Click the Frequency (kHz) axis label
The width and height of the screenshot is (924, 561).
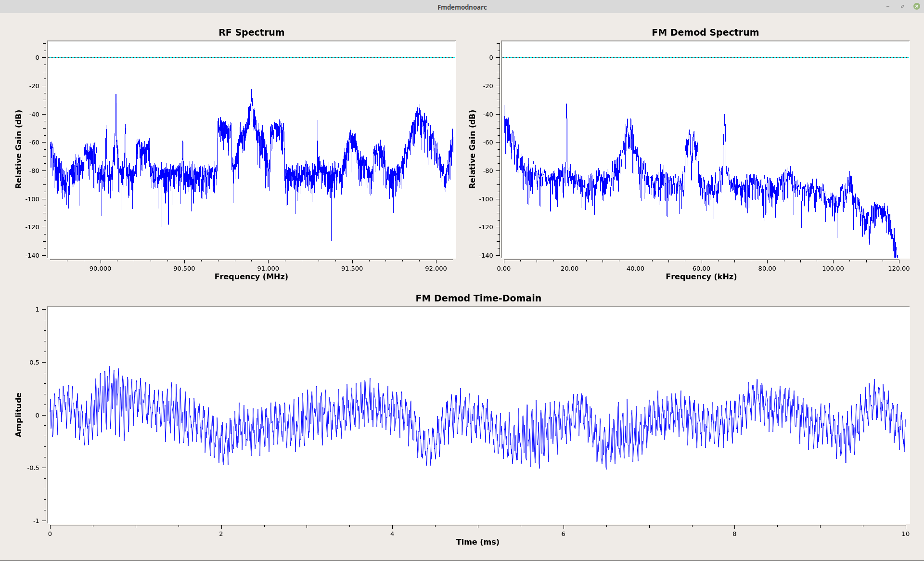701,276
